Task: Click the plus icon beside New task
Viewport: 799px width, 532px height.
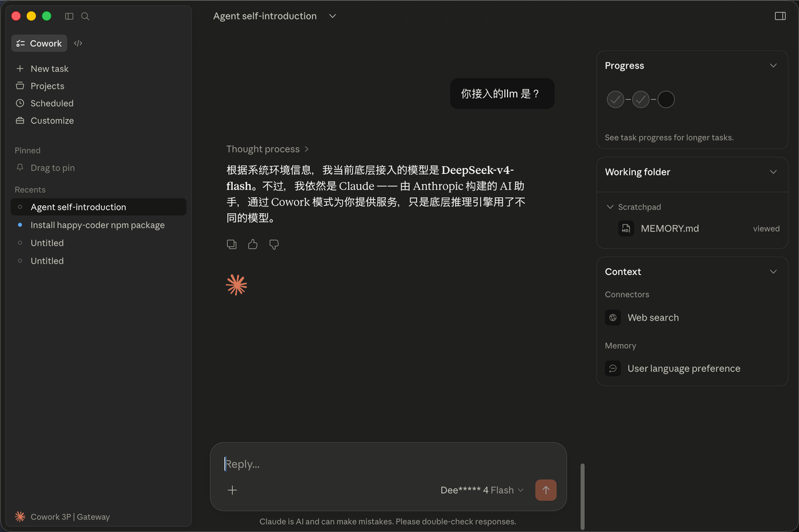Action: pos(20,69)
